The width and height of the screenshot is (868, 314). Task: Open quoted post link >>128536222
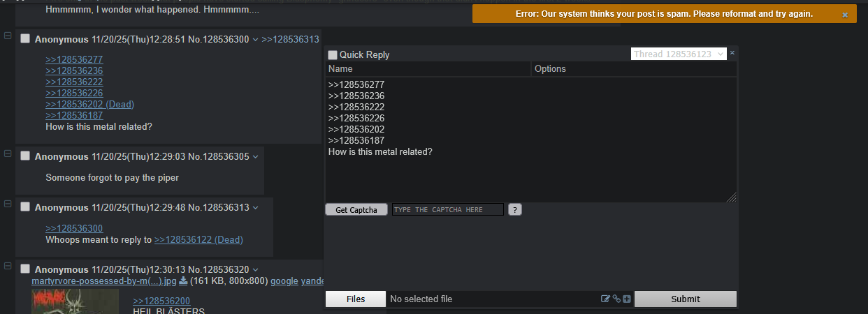click(x=74, y=82)
